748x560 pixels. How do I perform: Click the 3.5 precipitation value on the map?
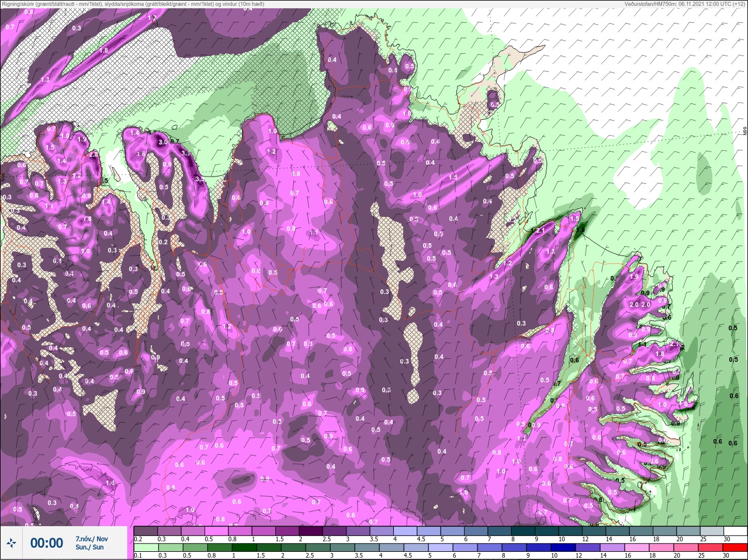[x=199, y=179]
